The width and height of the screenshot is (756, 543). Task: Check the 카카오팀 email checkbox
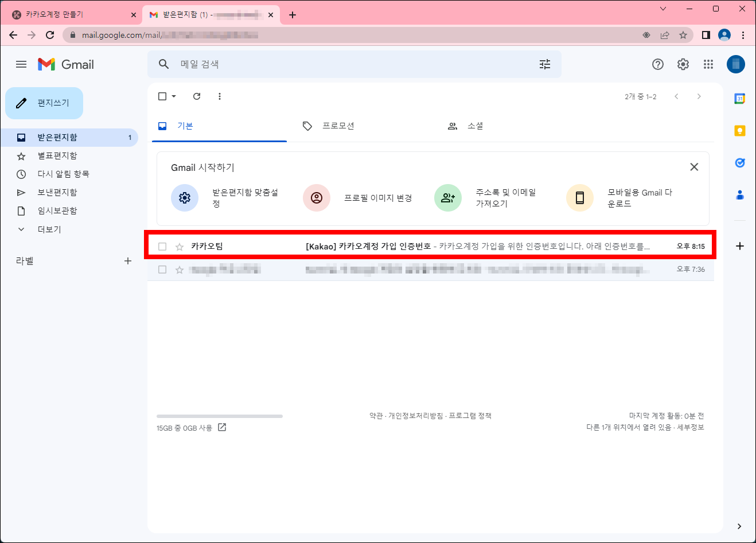[x=162, y=247]
